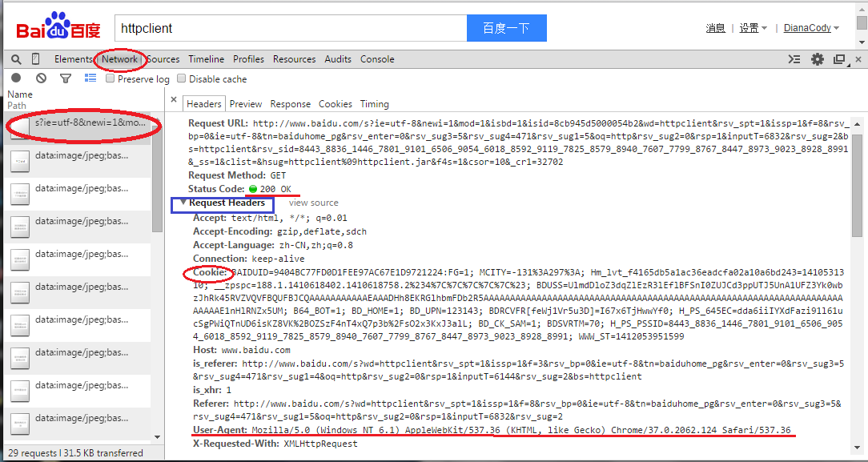
Task: Tick the Disable cache checkbox
Action: 181,78
